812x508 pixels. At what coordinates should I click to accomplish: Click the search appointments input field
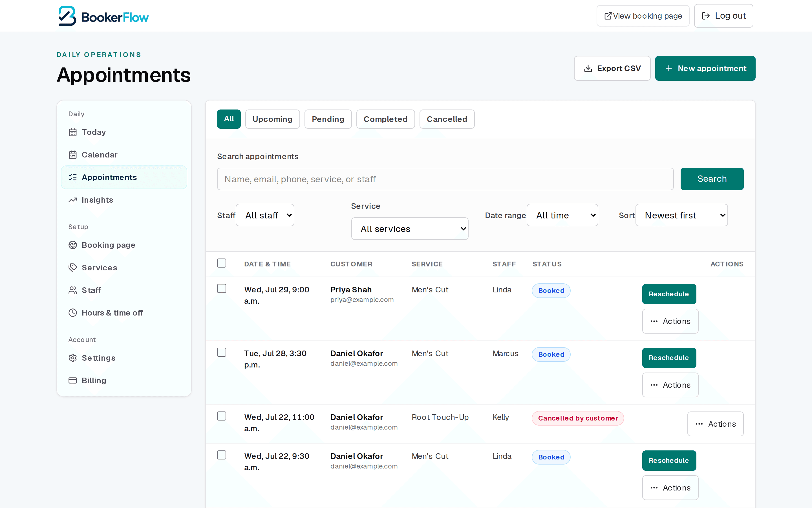(x=445, y=179)
